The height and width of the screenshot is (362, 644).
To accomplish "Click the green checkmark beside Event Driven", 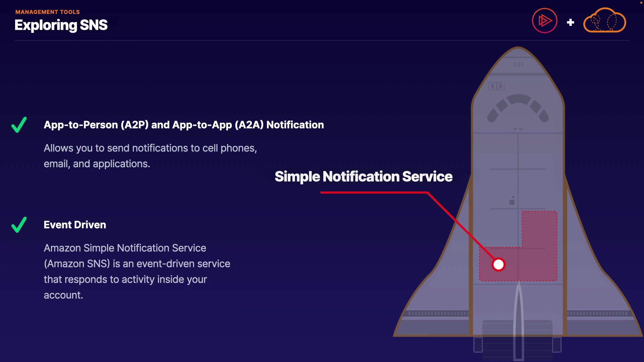I will (x=19, y=225).
